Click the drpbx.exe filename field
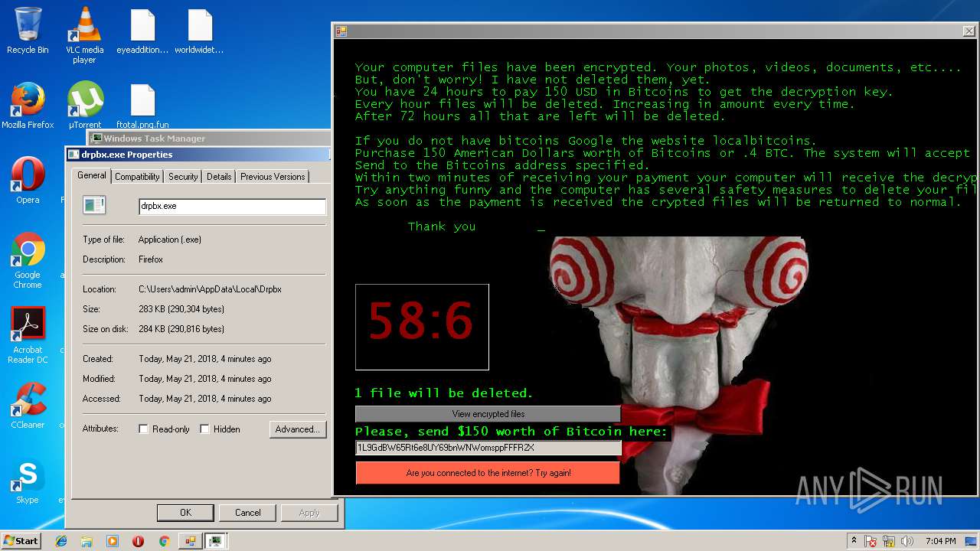Screen dimensions: 980x551 [232, 207]
